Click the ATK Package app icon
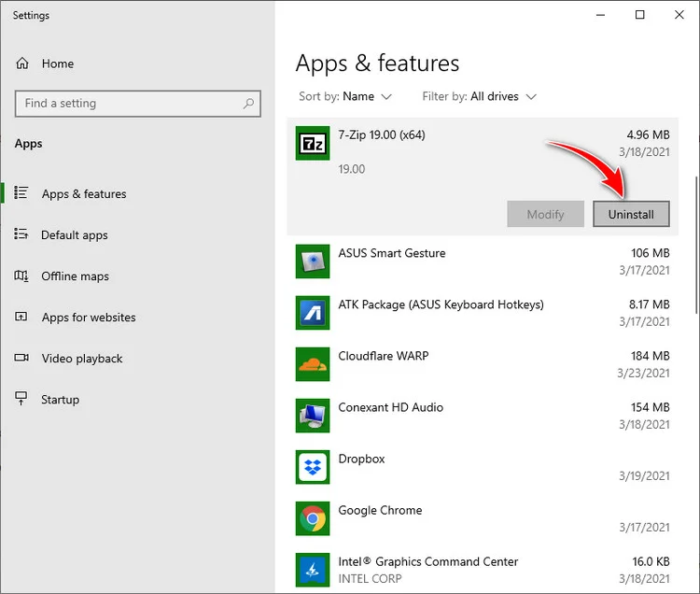 point(313,313)
